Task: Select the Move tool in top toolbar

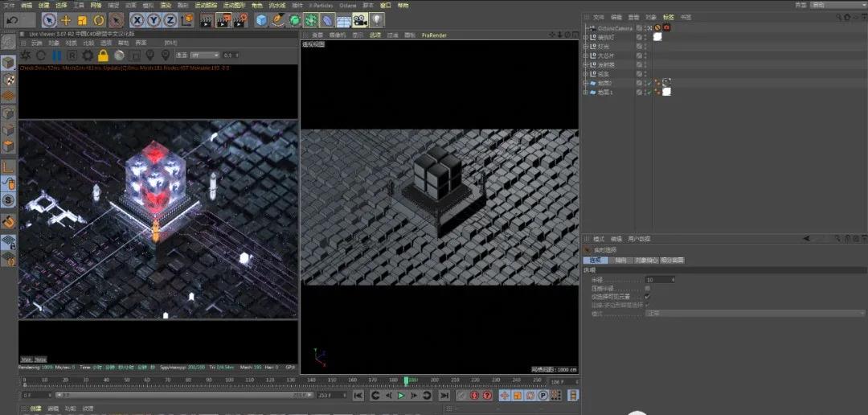Action: (66, 20)
